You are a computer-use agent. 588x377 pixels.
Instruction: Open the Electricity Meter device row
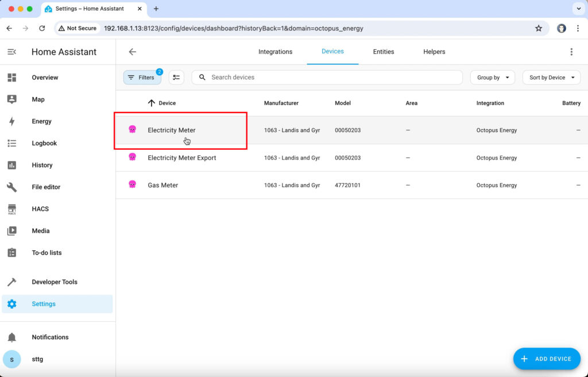[352, 130]
